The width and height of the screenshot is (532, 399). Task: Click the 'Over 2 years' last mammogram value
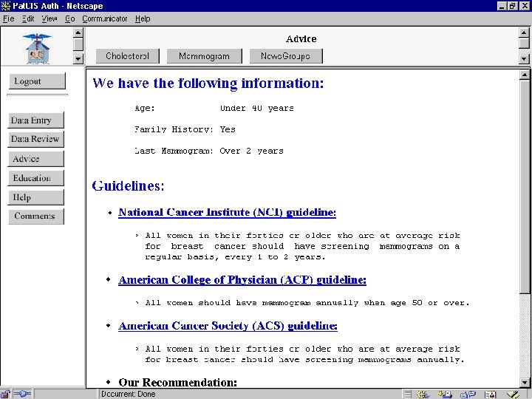coord(251,151)
